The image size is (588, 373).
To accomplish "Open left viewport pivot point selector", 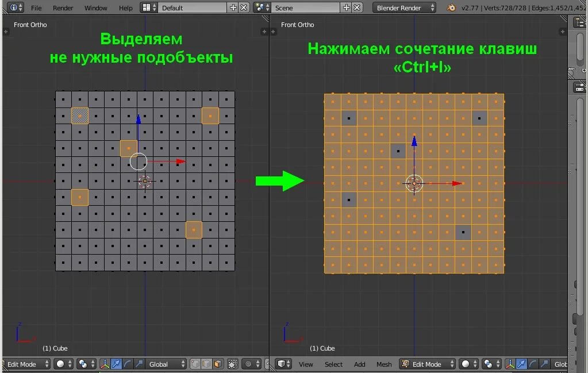I will pyautogui.click(x=86, y=364).
